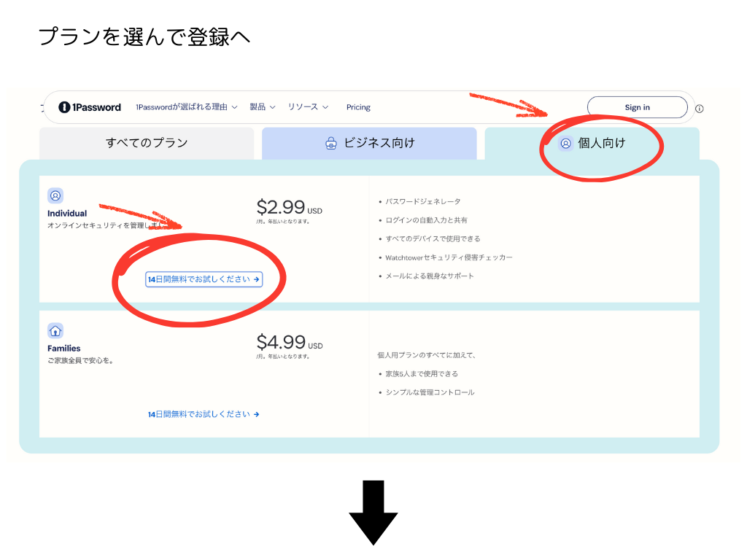Click the Families plan house icon
The image size is (747, 560).
[55, 330]
